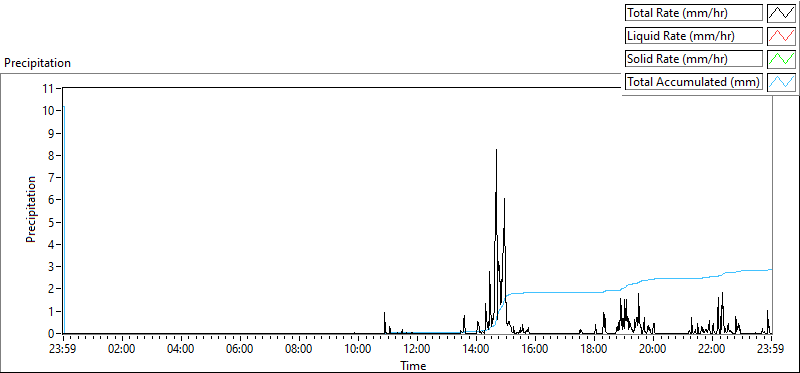Select the Liquid Rate (mm/hr) legend label
The image size is (800, 373).
pyautogui.click(x=694, y=36)
